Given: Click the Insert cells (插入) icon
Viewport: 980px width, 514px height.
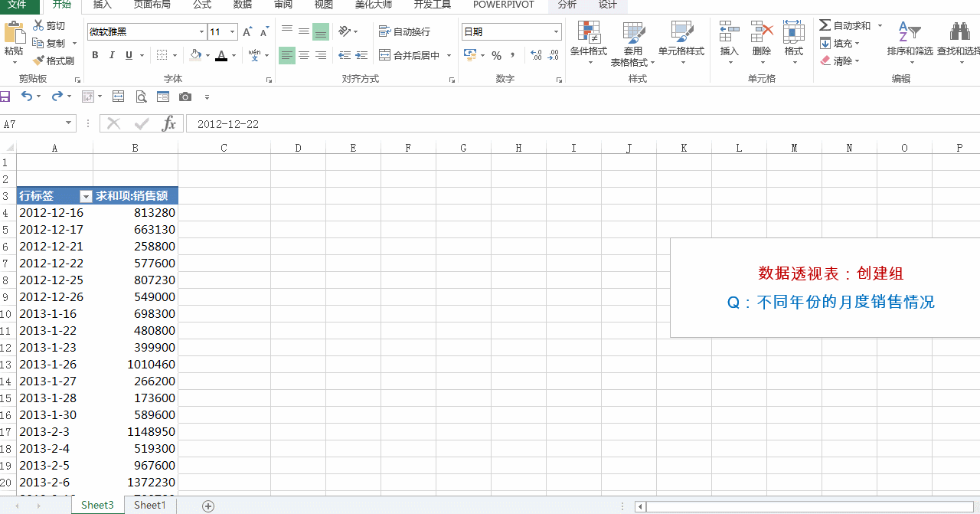Looking at the screenshot, I should [x=730, y=32].
